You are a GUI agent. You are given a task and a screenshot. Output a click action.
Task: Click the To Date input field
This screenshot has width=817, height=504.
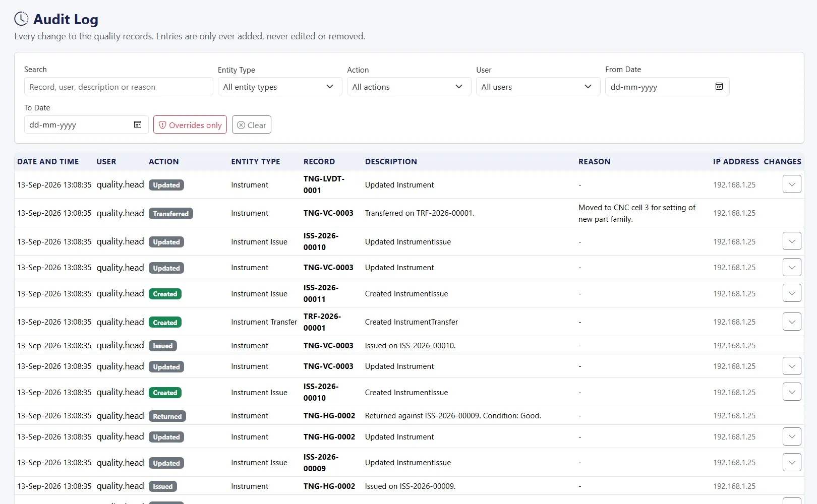[86, 124]
